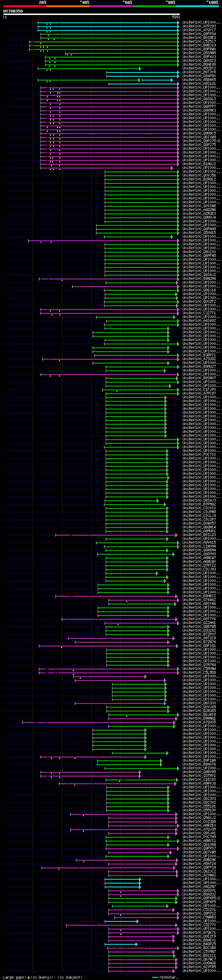This screenshot has width=222, height=980.
Task: Open hit UniRef100_C5Z5I7
Action: point(199,41)
